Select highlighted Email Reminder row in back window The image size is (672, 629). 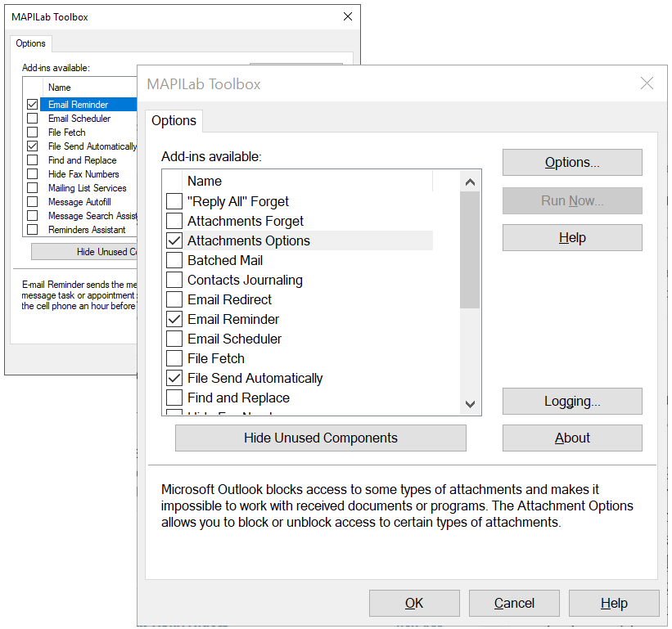click(88, 105)
